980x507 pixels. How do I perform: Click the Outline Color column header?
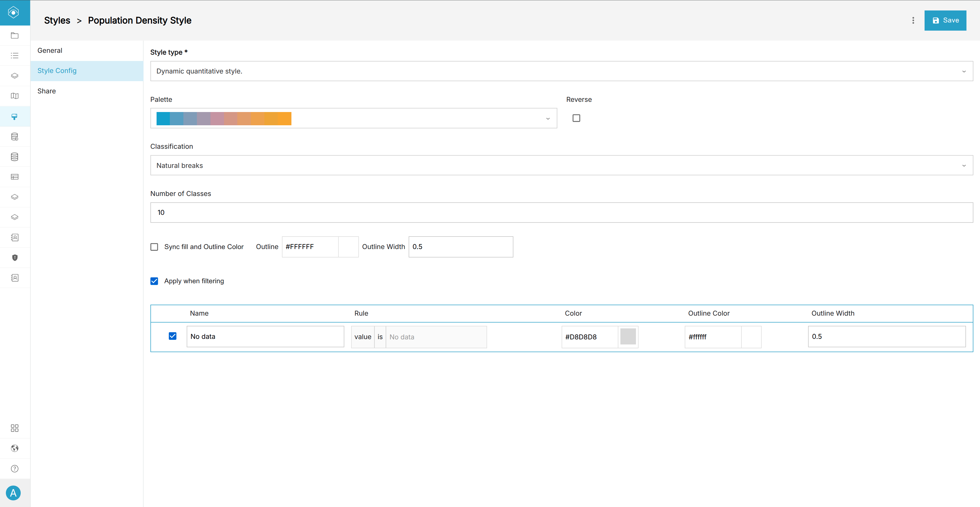(x=709, y=314)
